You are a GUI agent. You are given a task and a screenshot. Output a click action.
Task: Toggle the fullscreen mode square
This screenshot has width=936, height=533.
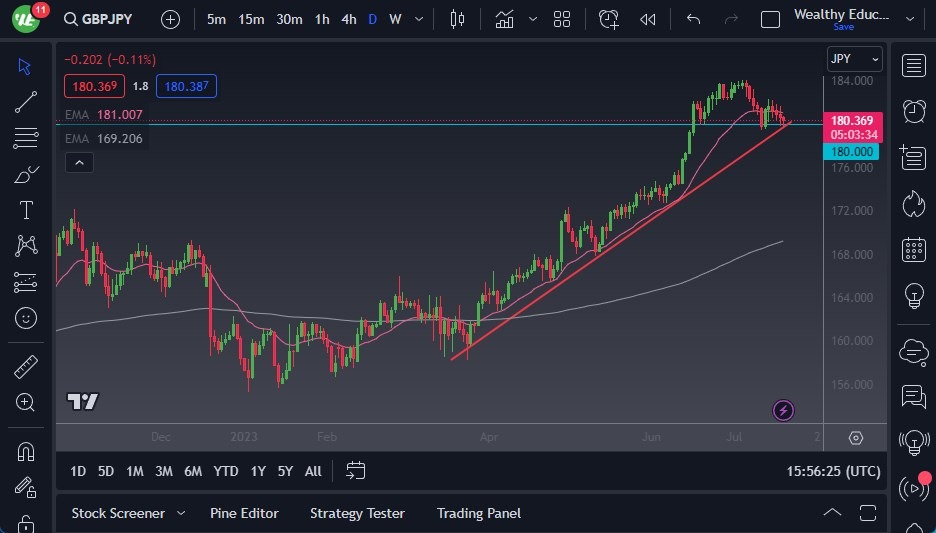point(770,19)
